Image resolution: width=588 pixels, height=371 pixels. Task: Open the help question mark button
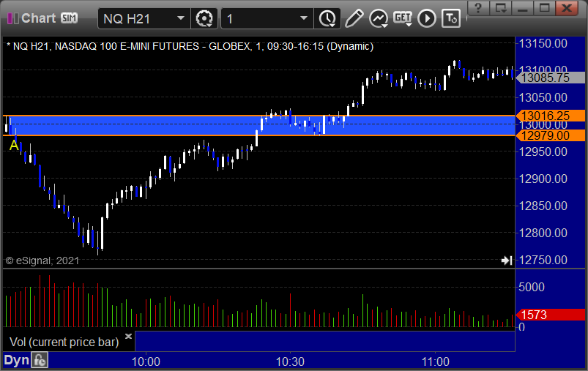pos(478,8)
